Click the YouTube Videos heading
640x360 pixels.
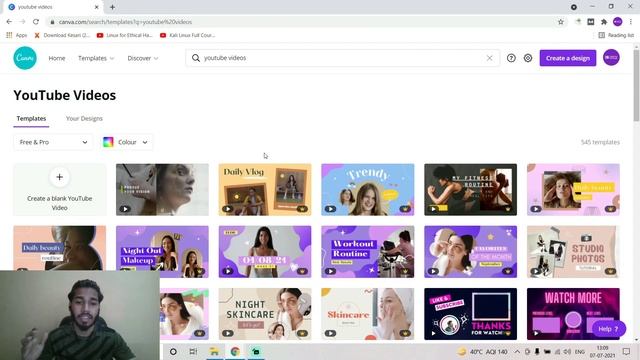click(x=64, y=95)
